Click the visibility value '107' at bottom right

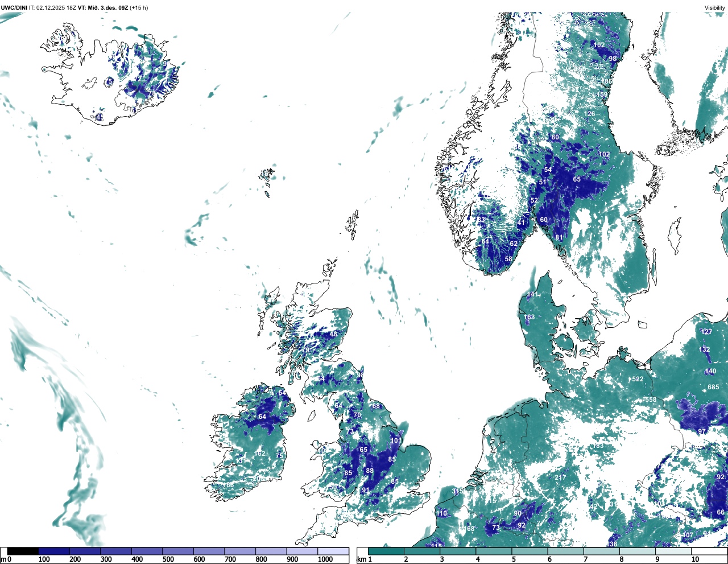pyautogui.click(x=688, y=535)
